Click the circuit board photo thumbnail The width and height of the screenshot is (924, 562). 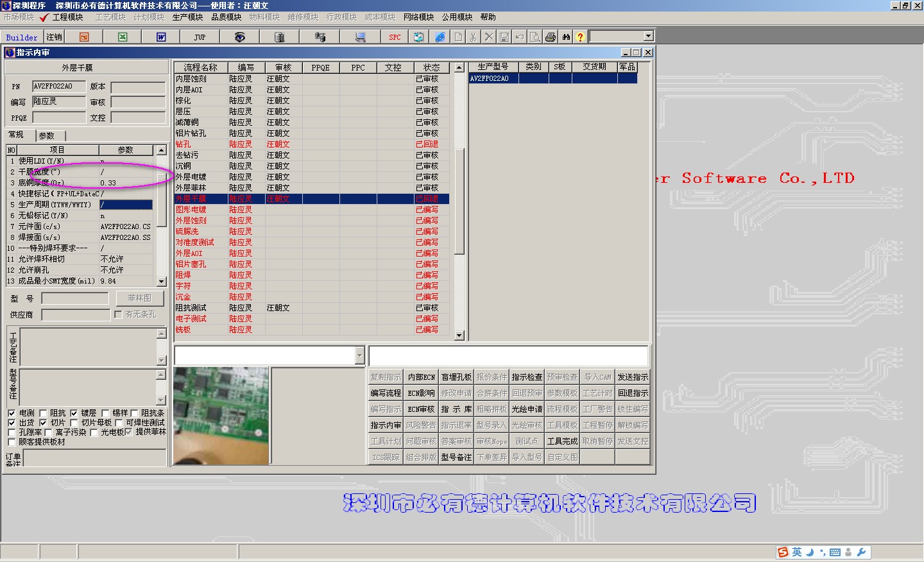coord(221,416)
